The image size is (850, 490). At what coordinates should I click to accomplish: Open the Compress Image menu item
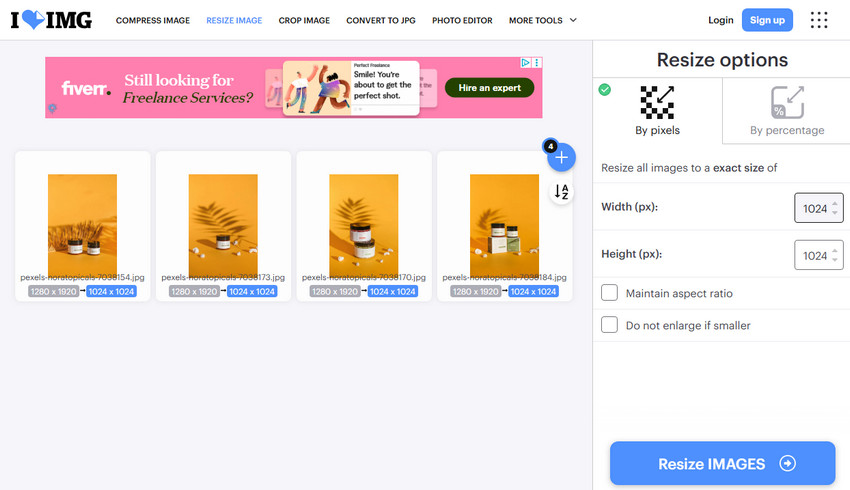click(153, 20)
